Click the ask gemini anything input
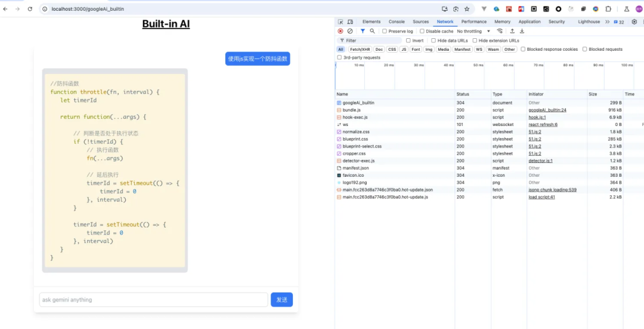 tap(153, 300)
